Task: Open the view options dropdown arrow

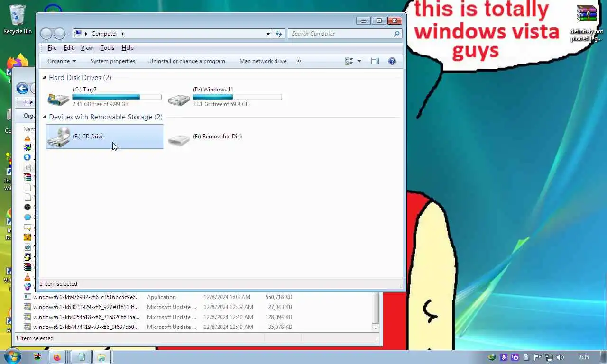Action: coord(359,61)
